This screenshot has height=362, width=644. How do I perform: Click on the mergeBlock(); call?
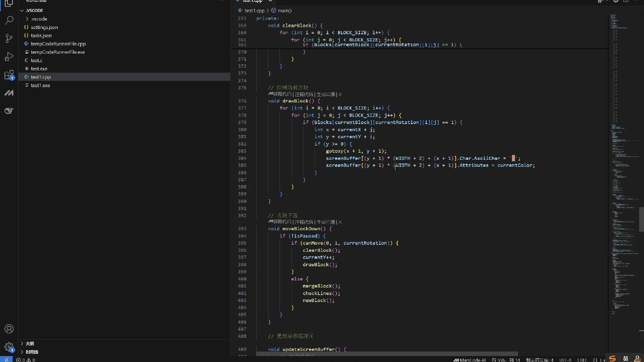pyautogui.click(x=321, y=286)
